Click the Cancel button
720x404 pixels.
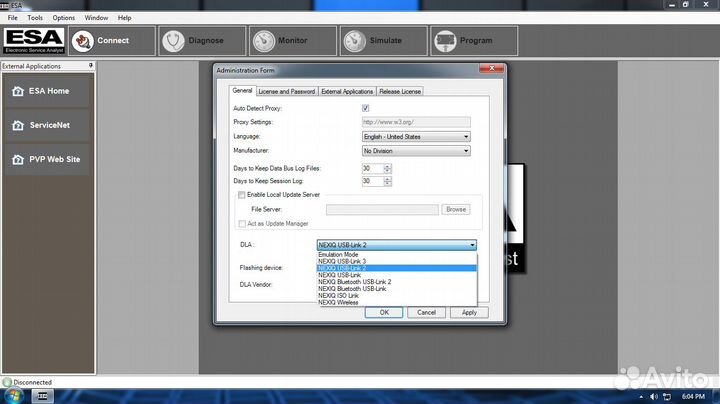pos(426,312)
